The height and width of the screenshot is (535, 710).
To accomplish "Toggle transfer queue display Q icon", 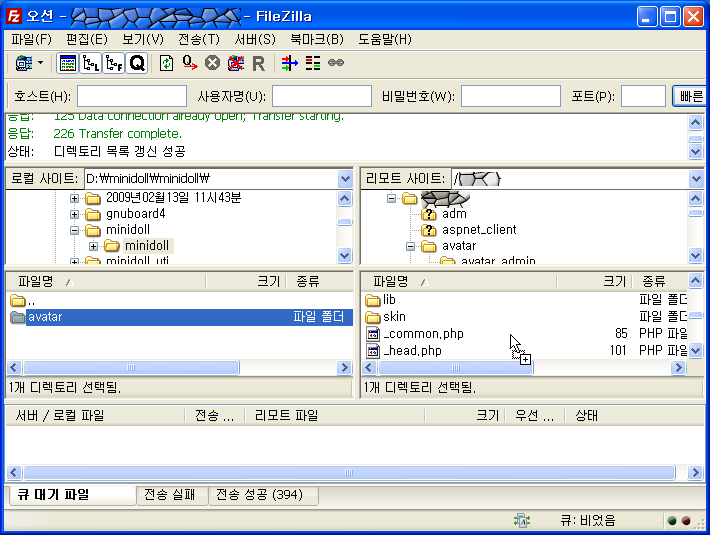I will (137, 63).
